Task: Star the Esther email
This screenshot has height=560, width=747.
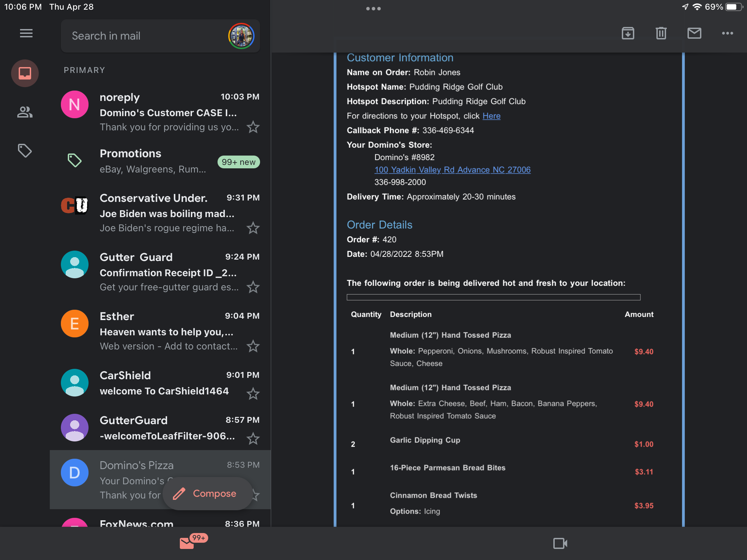Action: (253, 346)
